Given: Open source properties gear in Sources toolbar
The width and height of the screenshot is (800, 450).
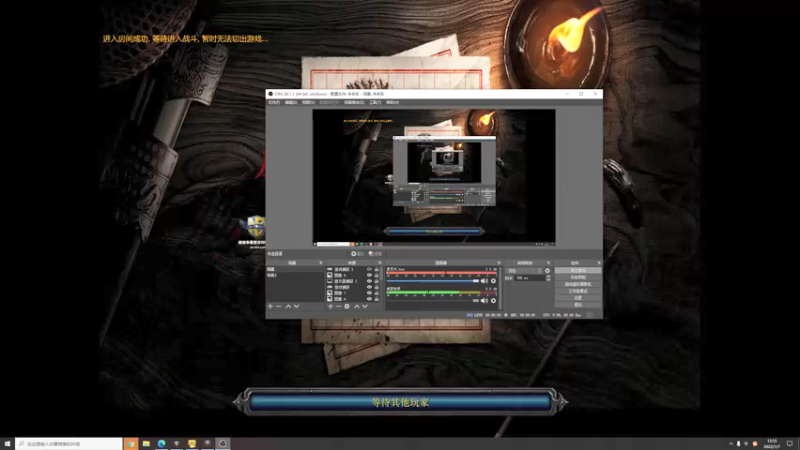Looking at the screenshot, I should 347,306.
